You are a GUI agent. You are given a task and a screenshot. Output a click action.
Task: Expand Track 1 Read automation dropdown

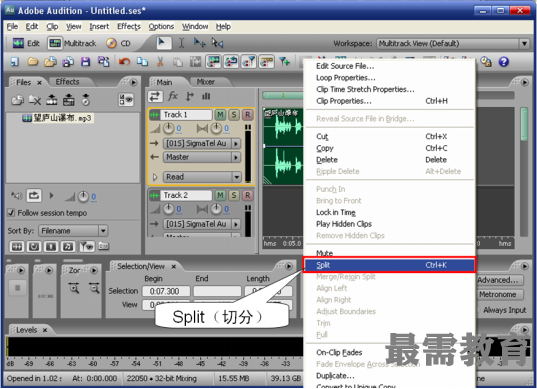coord(236,177)
